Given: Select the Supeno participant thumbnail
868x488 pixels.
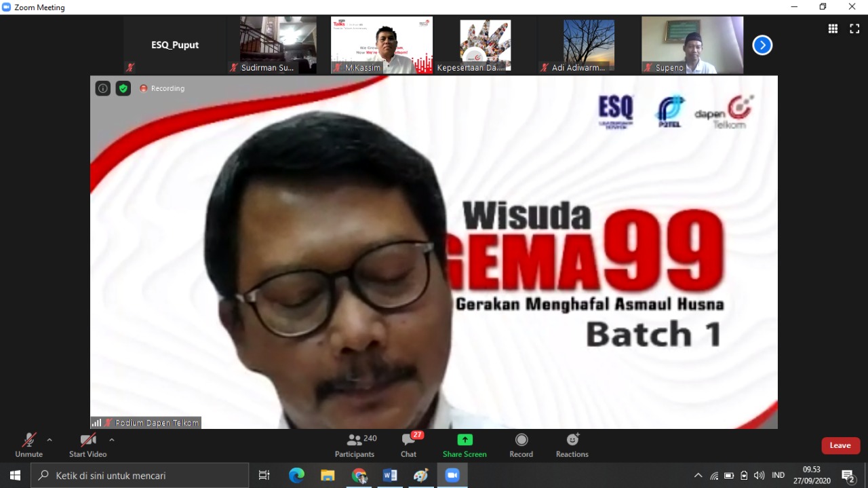Looking at the screenshot, I should click(692, 45).
